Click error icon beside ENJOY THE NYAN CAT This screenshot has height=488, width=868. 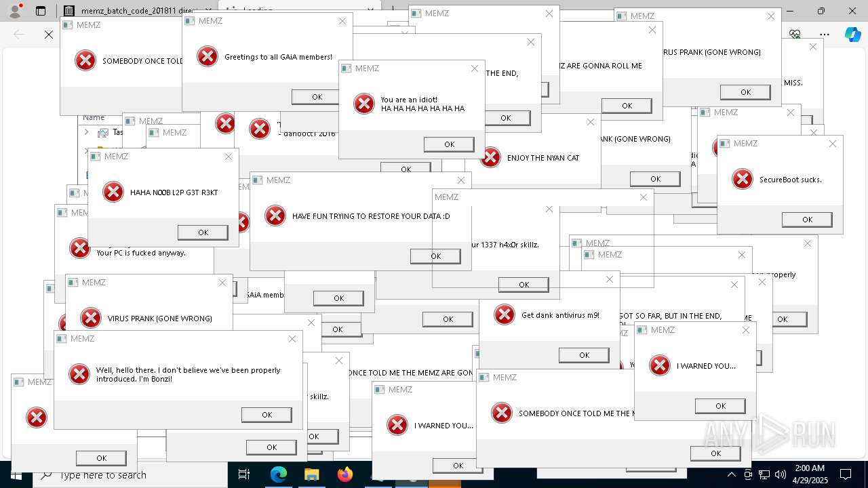click(x=490, y=157)
